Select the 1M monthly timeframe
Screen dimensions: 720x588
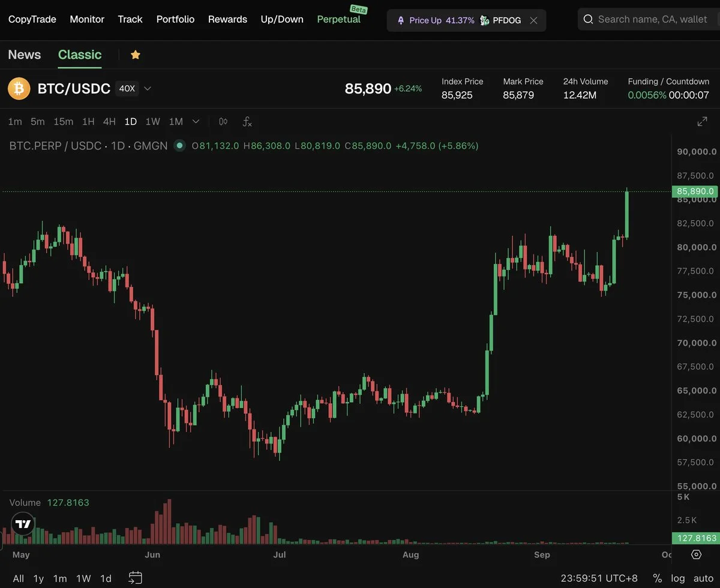176,122
